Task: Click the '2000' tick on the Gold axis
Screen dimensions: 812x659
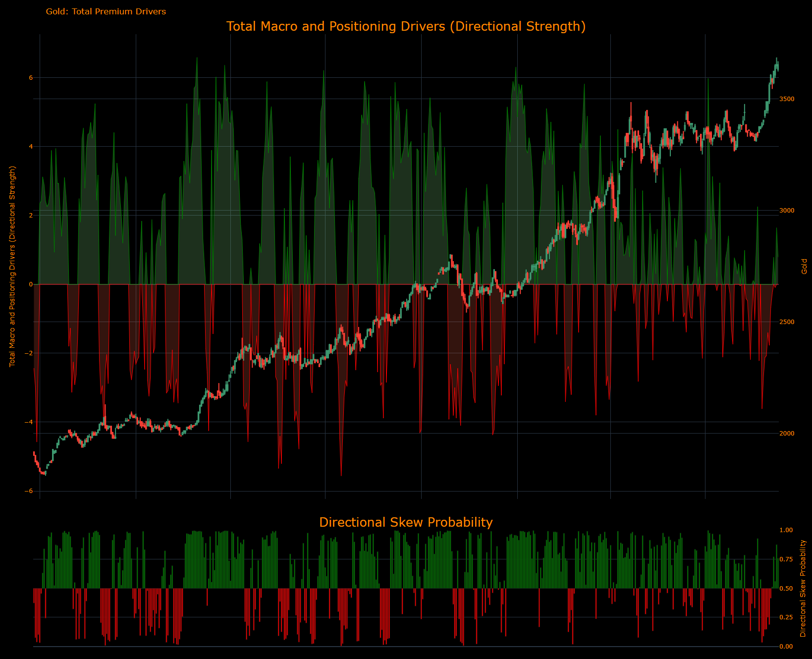Action: point(788,433)
